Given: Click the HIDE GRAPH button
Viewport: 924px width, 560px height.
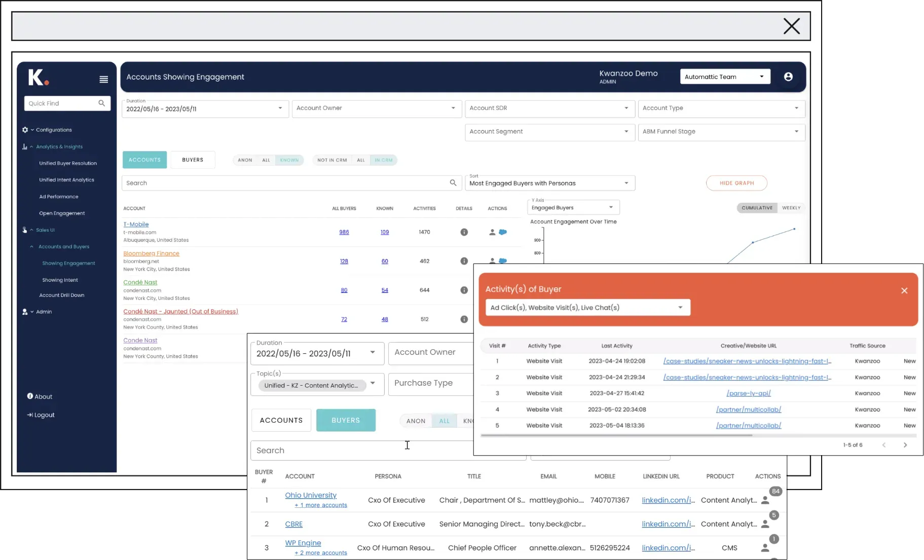Looking at the screenshot, I should click(x=736, y=183).
